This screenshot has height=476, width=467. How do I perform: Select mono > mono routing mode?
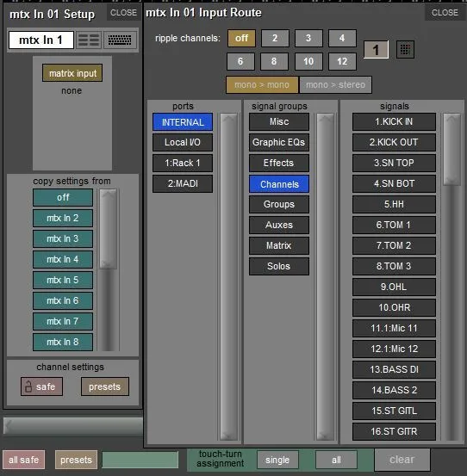coord(262,84)
